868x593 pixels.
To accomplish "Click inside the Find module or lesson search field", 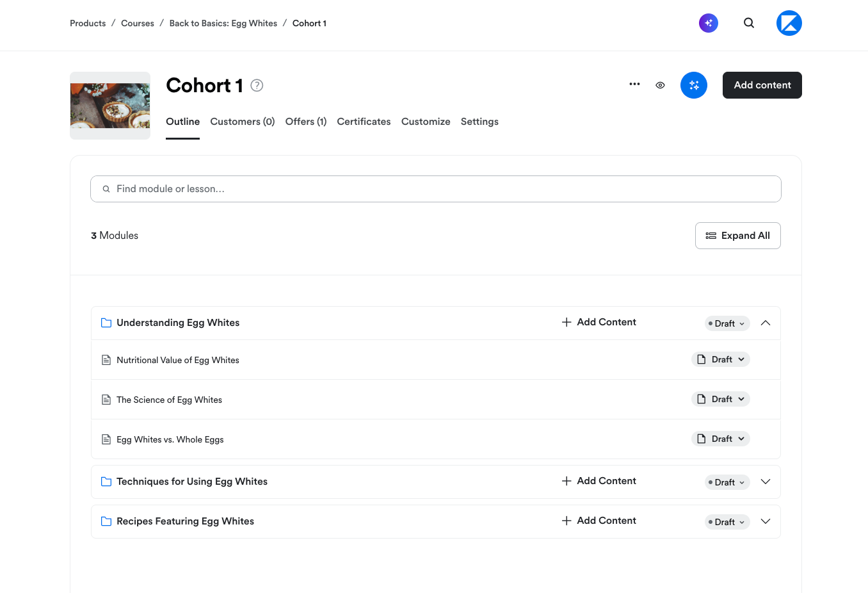I will pos(435,189).
